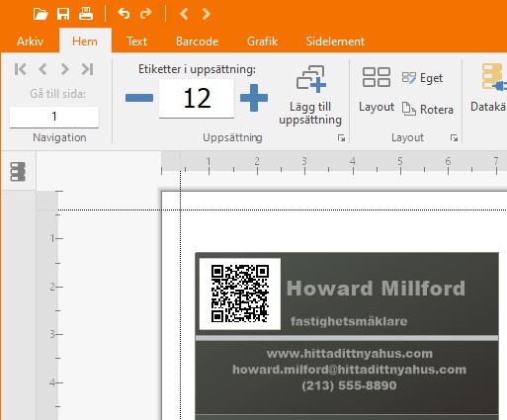This screenshot has width=507, height=420.
Task: Switch to the Barcode tab
Action: (x=197, y=42)
